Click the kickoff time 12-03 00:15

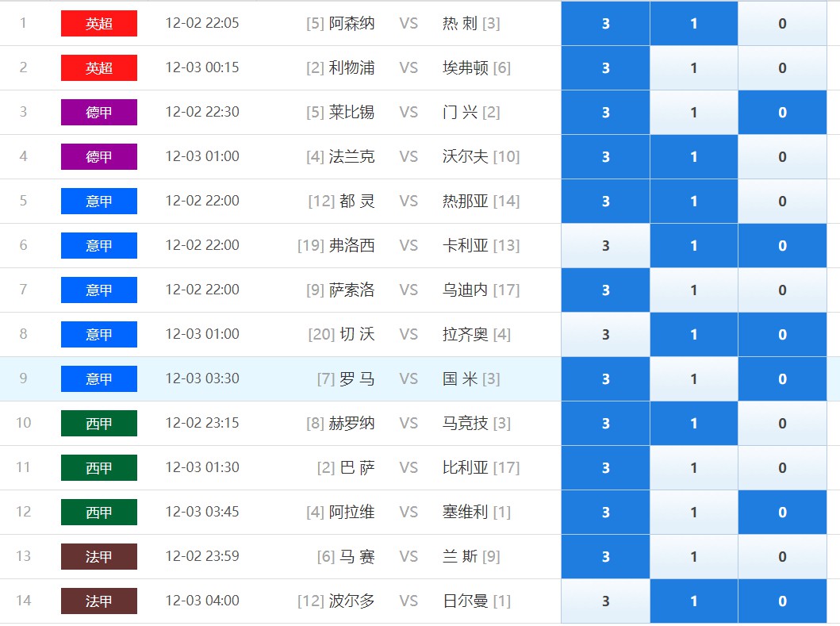point(202,67)
